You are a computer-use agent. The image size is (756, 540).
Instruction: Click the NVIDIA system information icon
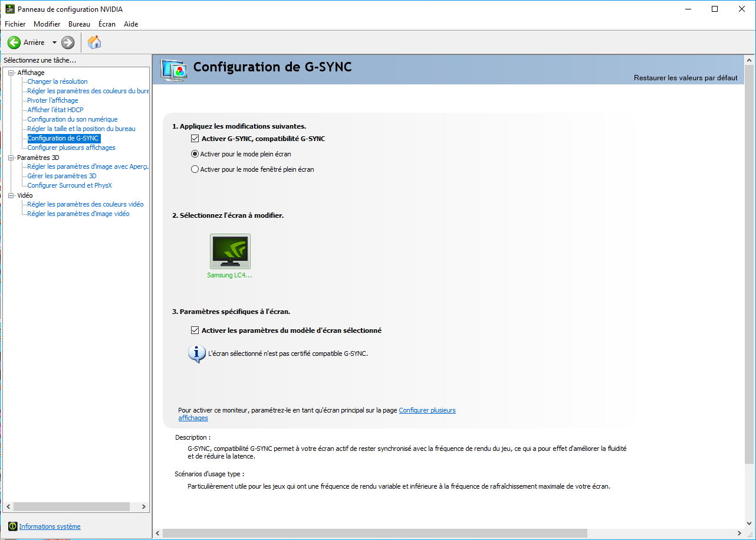coord(12,526)
